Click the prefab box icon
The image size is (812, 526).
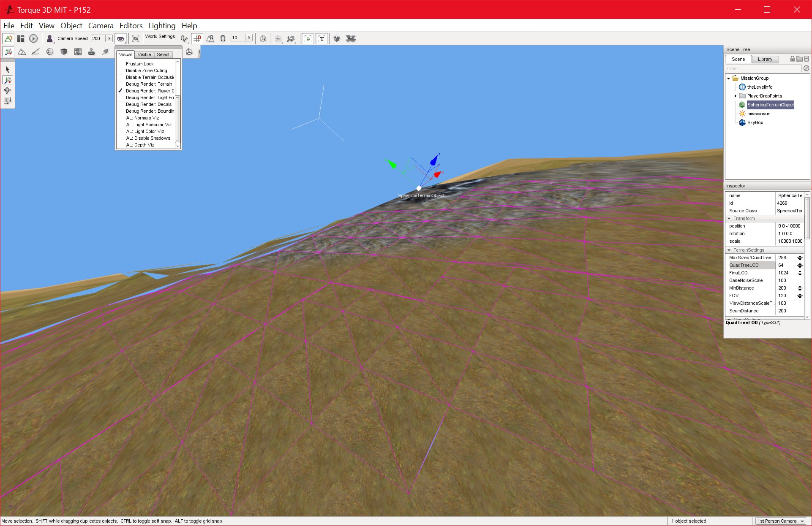[x=337, y=38]
